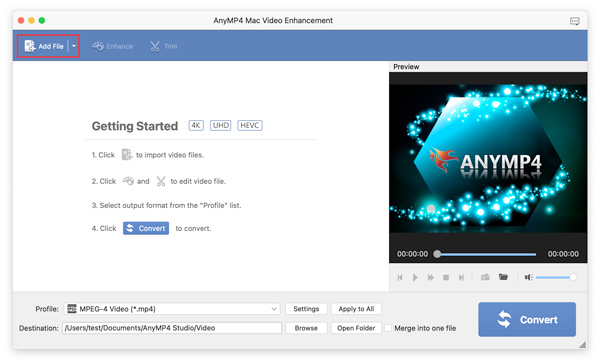Screen dimensions: 600x364
Task: Click the previous frame playback button
Action: [400, 277]
